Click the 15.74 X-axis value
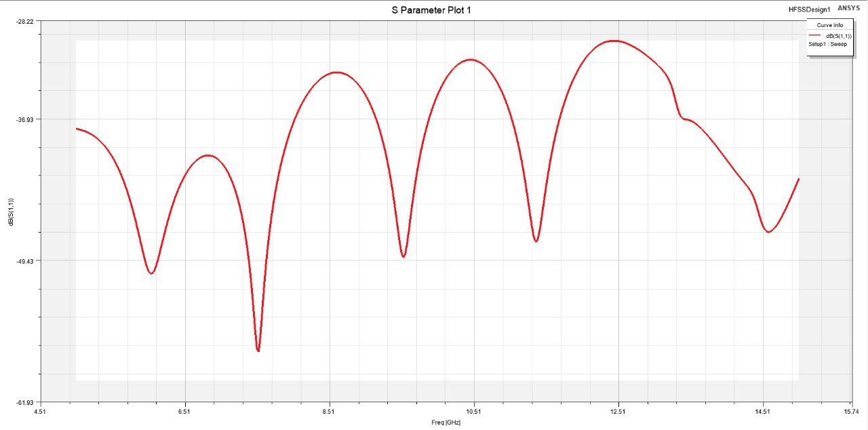Image resolution: width=868 pixels, height=430 pixels. (851, 411)
